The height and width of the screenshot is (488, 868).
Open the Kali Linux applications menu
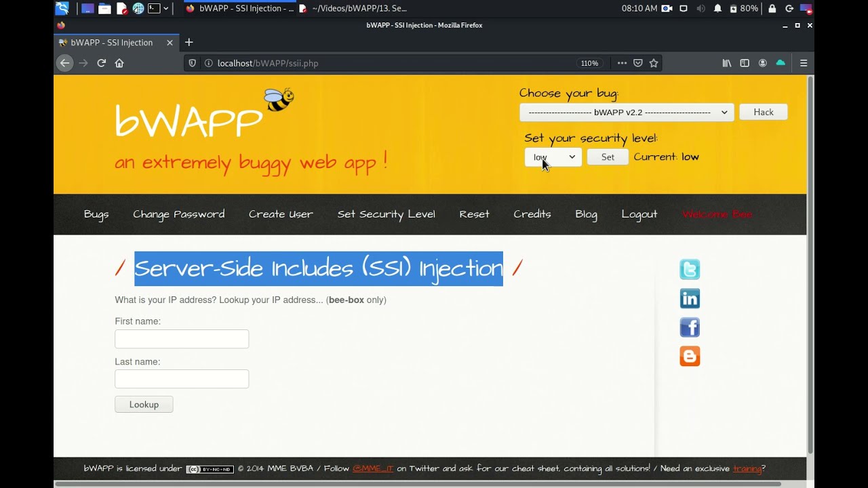coord(62,8)
